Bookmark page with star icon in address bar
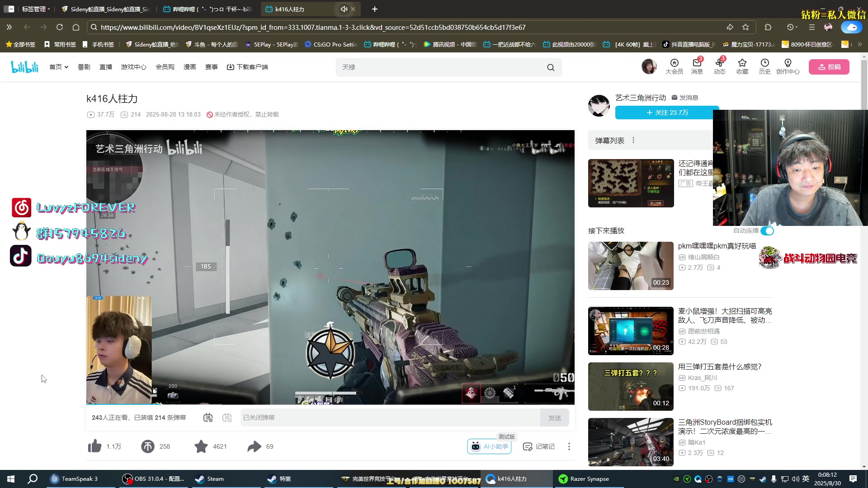Image resolution: width=868 pixels, height=488 pixels. coord(745,27)
